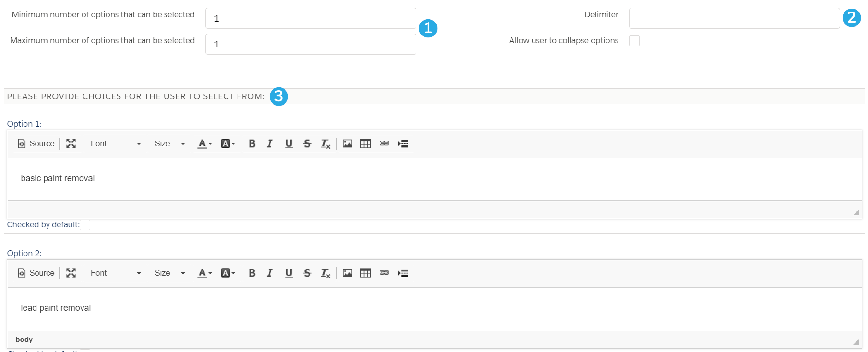Toggle Italic in Option 2 toolbar
The height and width of the screenshot is (352, 868).
point(270,273)
